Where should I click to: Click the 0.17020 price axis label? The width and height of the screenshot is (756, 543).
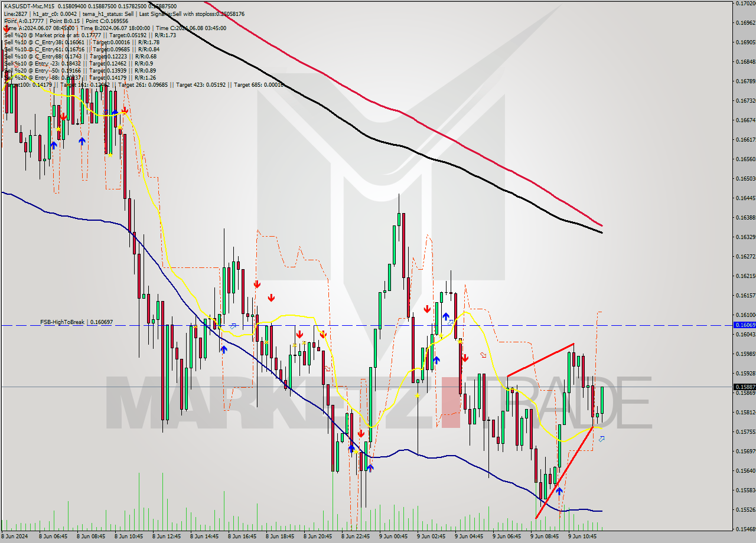point(745,4)
